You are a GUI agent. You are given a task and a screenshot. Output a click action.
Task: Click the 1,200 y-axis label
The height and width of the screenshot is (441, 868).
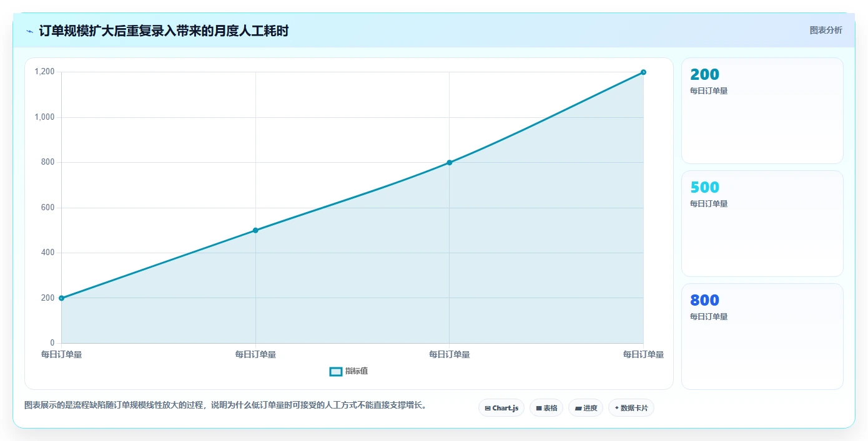[44, 72]
